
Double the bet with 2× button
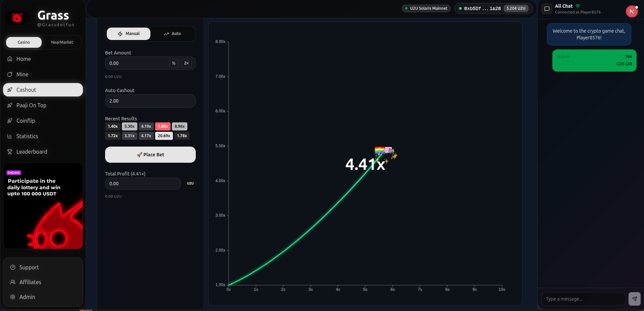click(186, 63)
